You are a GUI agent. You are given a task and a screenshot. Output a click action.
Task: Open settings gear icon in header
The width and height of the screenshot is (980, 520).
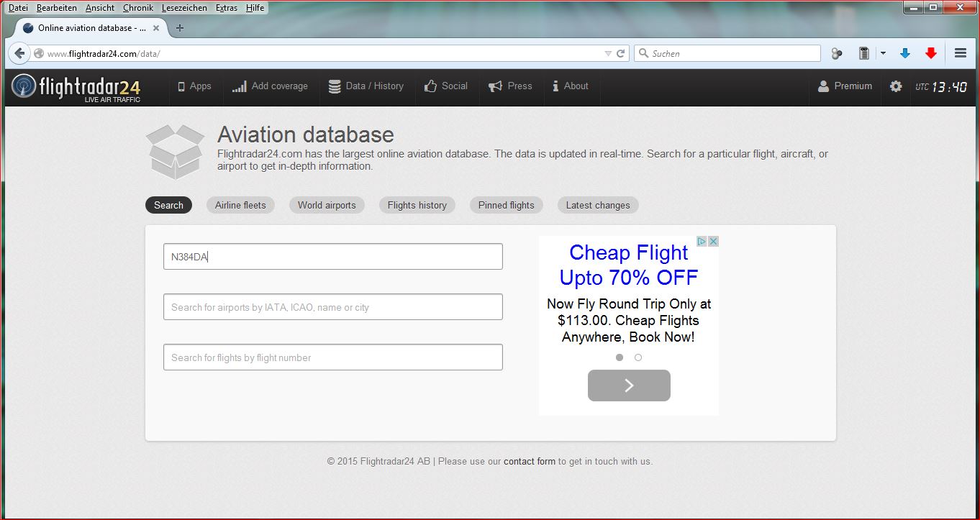[x=895, y=86]
